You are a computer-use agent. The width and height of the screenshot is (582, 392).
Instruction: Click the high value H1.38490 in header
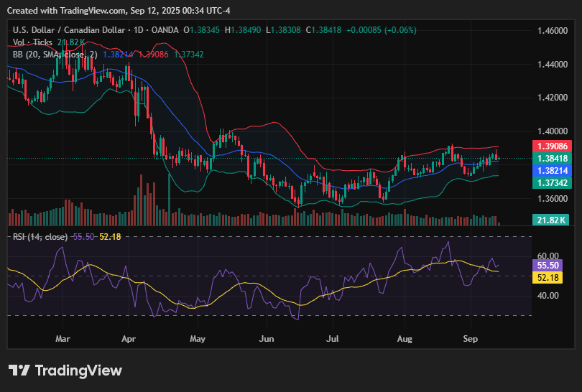[243, 30]
